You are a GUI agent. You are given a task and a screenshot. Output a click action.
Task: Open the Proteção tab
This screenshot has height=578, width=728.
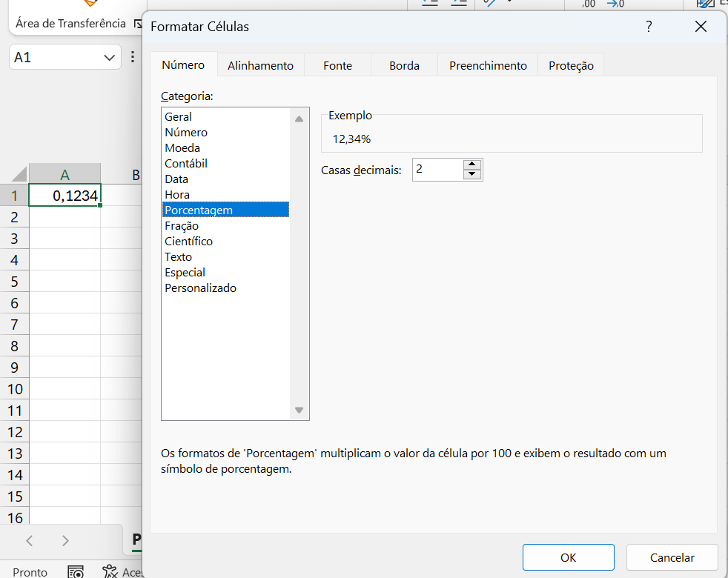tap(571, 65)
